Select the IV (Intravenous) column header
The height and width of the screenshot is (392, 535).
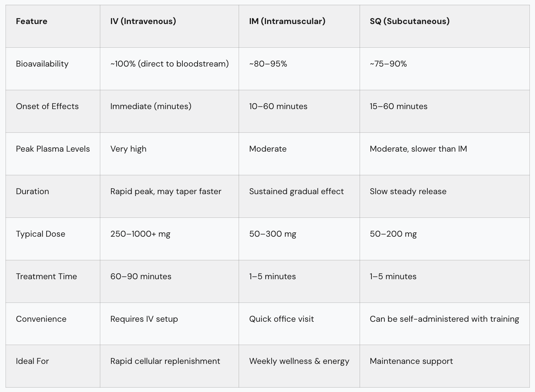point(143,21)
